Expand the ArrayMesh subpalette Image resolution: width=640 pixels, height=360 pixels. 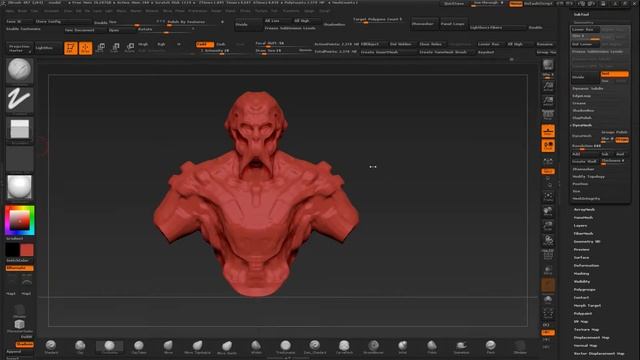[584, 209]
